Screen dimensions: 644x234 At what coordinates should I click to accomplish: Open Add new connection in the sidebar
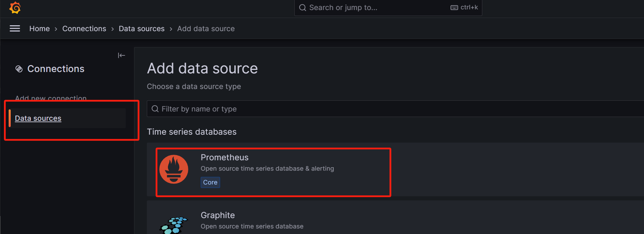[x=51, y=98]
